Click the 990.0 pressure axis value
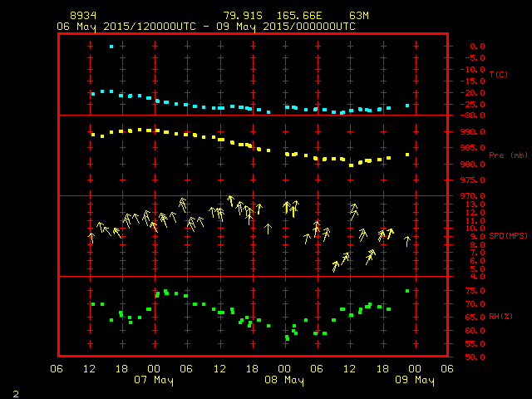The image size is (532, 399). click(473, 131)
